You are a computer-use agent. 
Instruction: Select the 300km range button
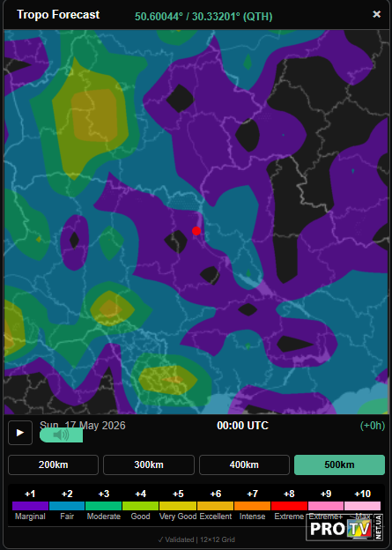click(149, 465)
